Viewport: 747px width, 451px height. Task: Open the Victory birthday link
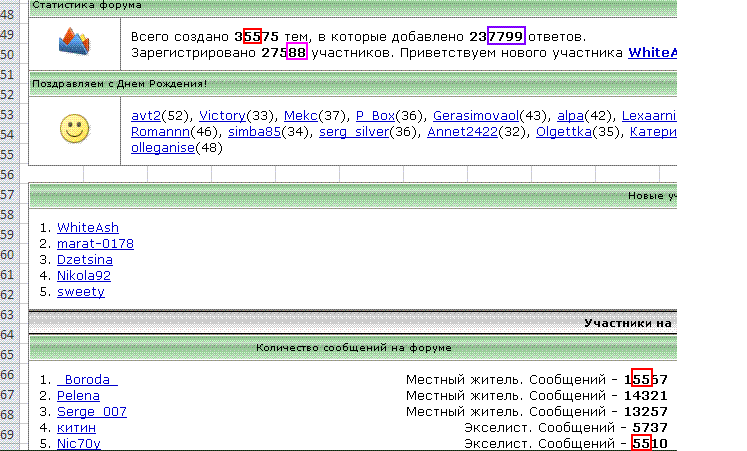[x=222, y=116]
